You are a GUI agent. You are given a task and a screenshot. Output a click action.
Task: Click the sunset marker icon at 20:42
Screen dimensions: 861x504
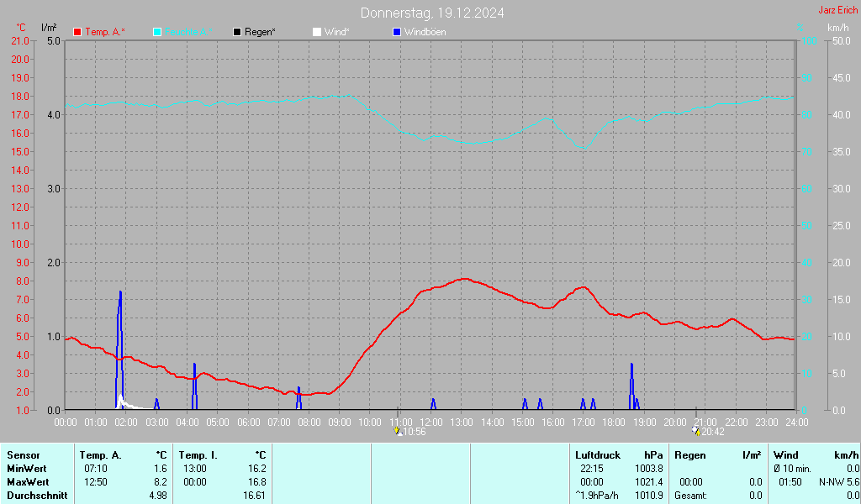coord(695,432)
